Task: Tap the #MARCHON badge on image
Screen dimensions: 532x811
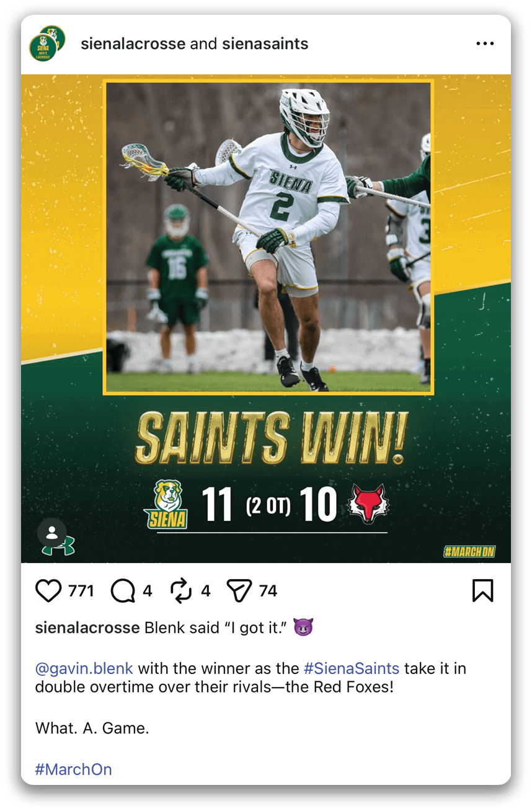Action: 469,552
